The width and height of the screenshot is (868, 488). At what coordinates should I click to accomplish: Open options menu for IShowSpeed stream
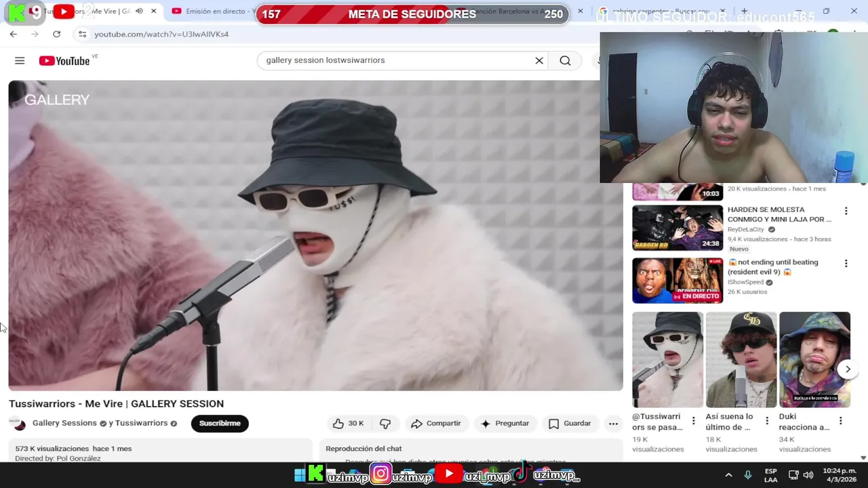pos(846,263)
